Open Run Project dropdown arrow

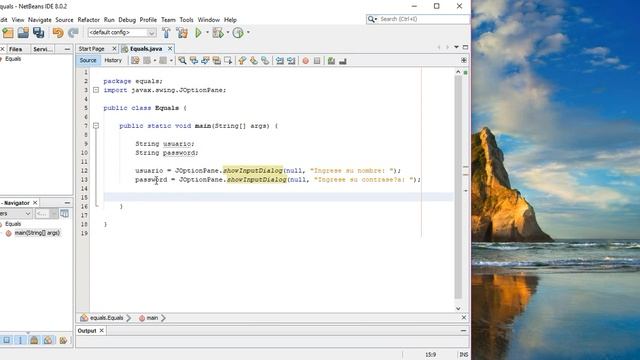207,33
